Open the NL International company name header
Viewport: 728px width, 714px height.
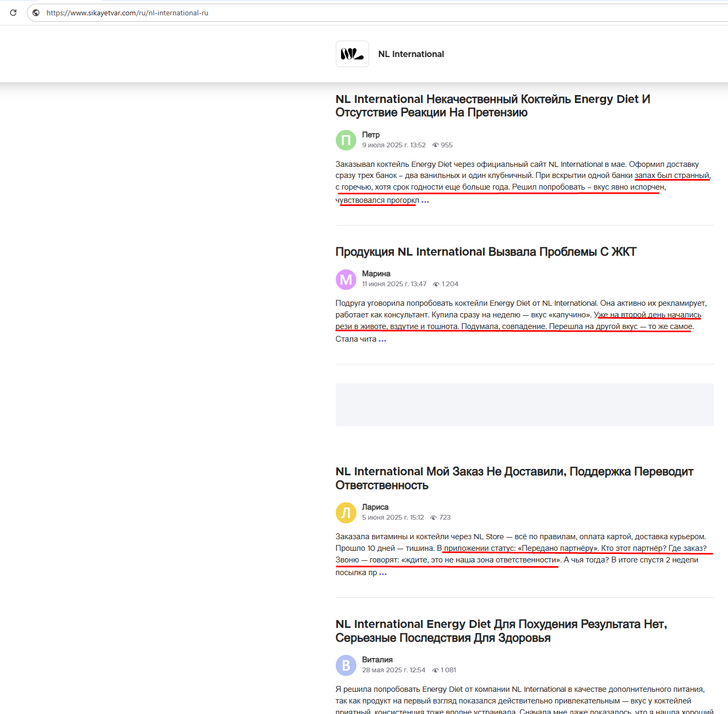tap(411, 54)
